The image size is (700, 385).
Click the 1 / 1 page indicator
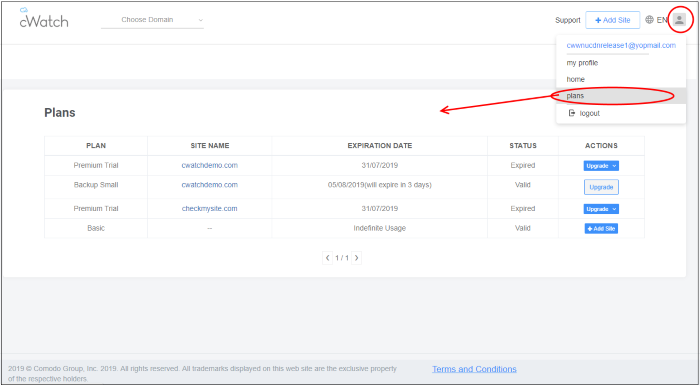tap(342, 258)
